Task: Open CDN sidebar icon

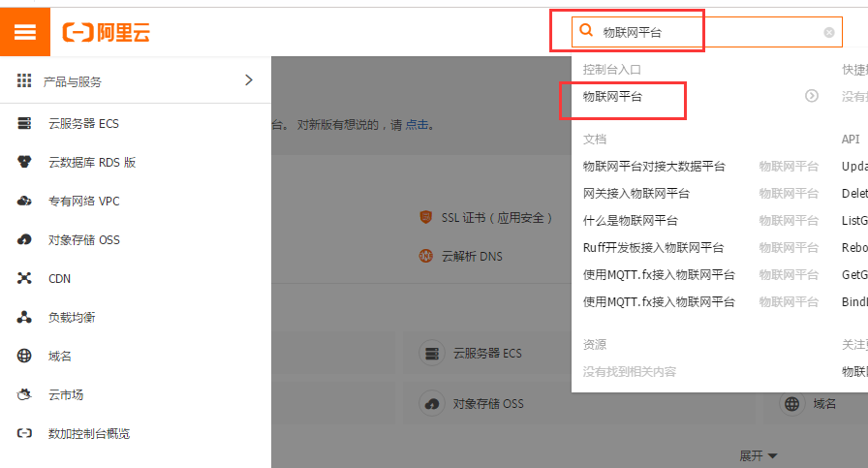Action: [x=24, y=278]
